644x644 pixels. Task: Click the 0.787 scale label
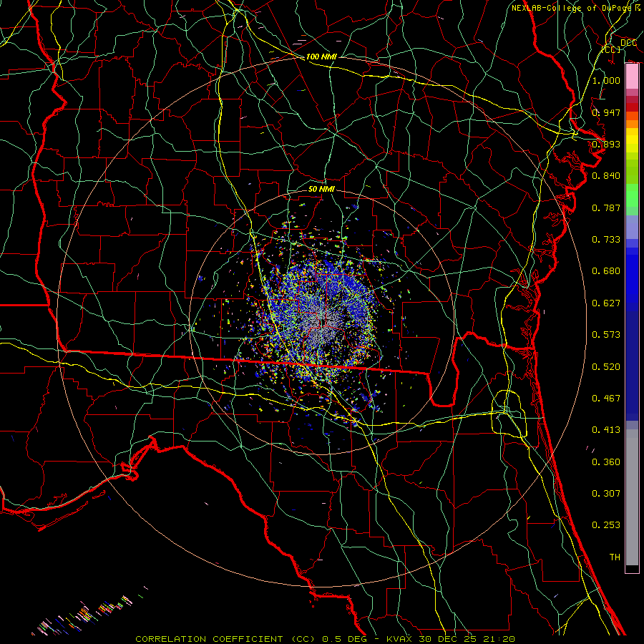pos(606,208)
